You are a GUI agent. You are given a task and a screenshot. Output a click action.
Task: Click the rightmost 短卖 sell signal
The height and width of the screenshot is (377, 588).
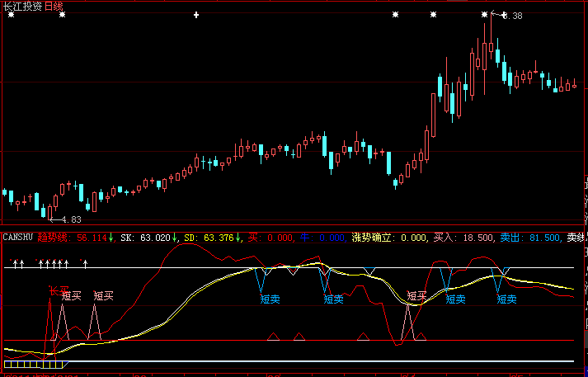click(507, 299)
